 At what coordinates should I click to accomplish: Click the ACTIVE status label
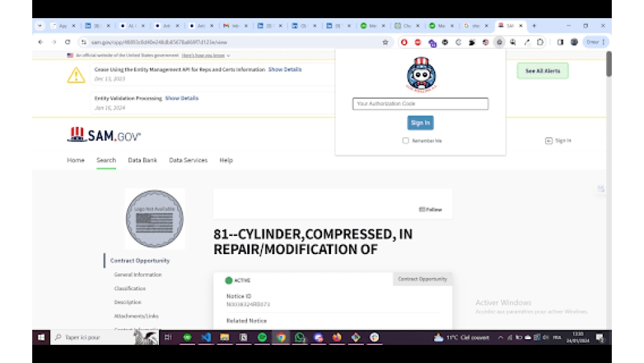(x=242, y=280)
